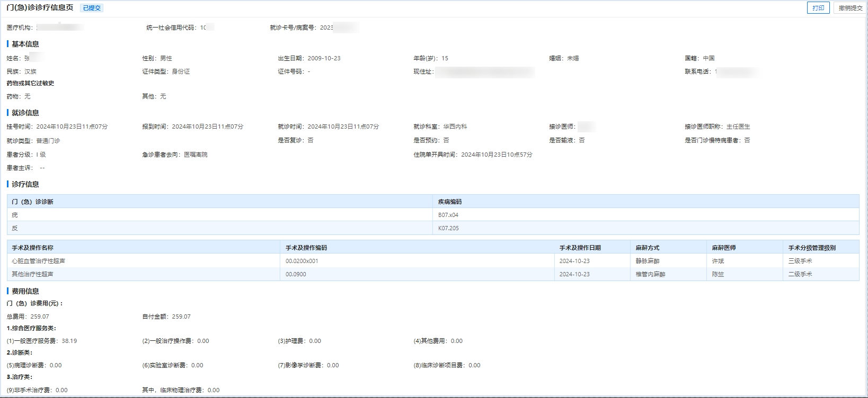
Task: Click the 影像学诊断费 amount
Action: click(x=333, y=365)
